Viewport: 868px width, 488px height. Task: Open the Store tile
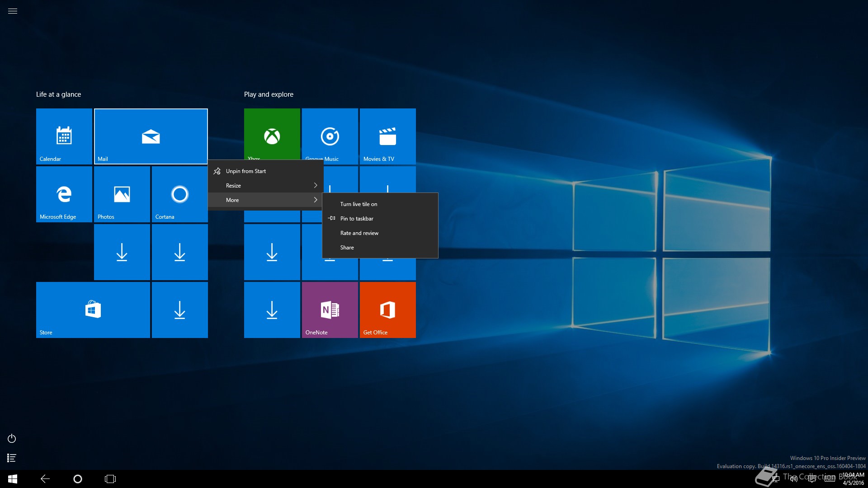tap(93, 310)
